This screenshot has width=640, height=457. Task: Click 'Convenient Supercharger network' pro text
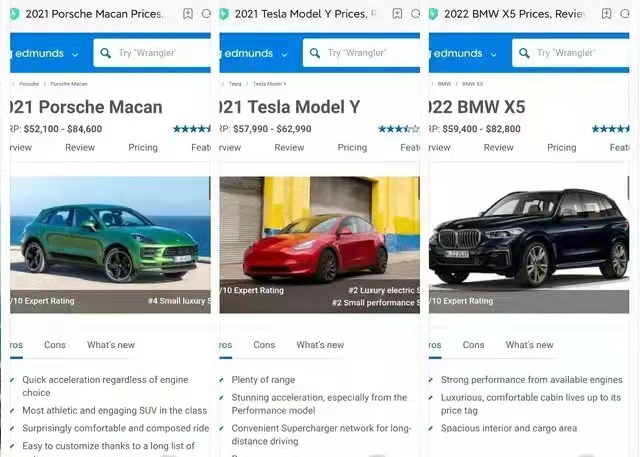tap(321, 435)
